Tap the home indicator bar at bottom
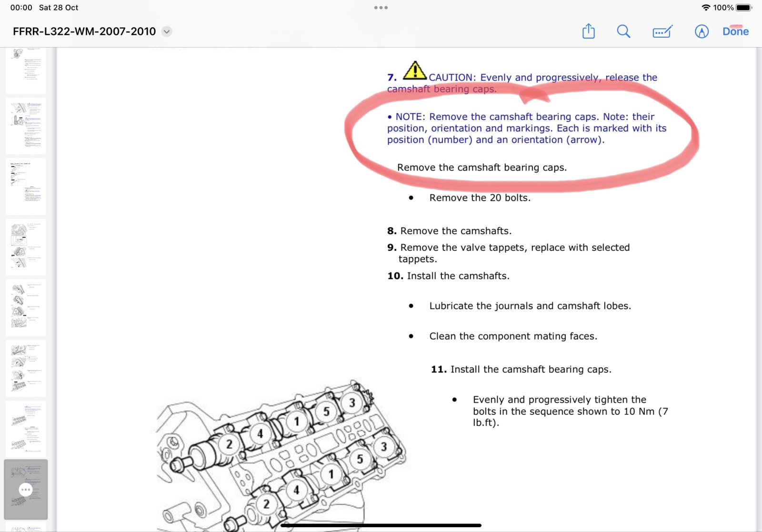The image size is (762, 532). tap(381, 525)
